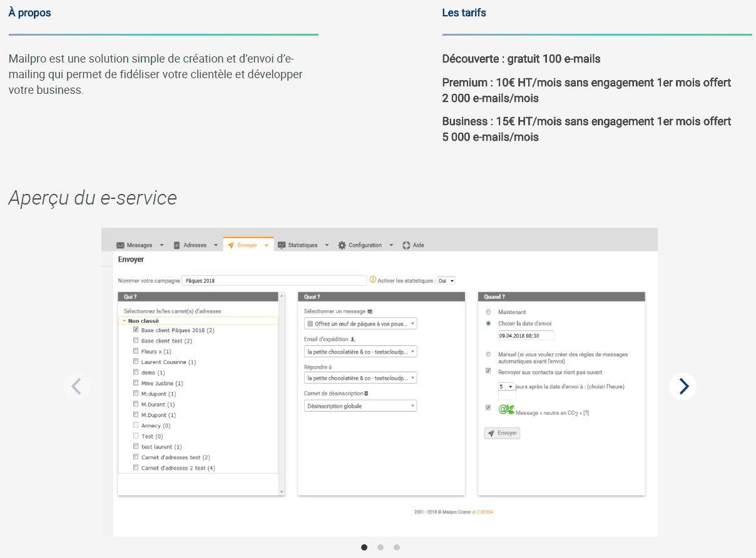756x558 pixels.
Task: Open the Messages menu dropdown arrow
Action: (x=161, y=245)
